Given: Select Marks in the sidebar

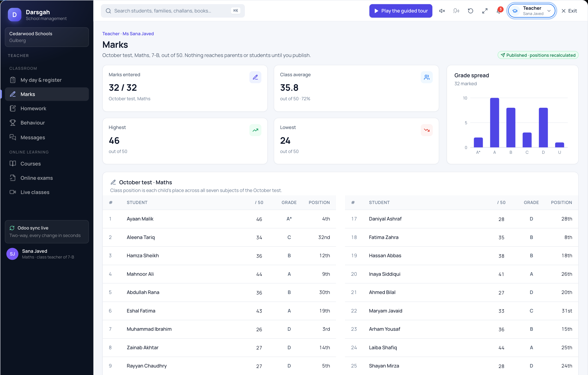Looking at the screenshot, I should (x=47, y=94).
